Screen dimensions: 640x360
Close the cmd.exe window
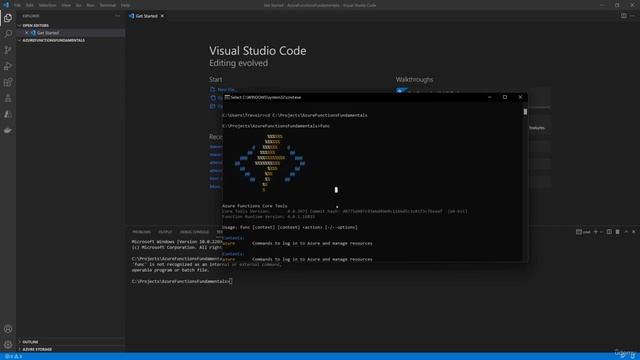(x=520, y=97)
